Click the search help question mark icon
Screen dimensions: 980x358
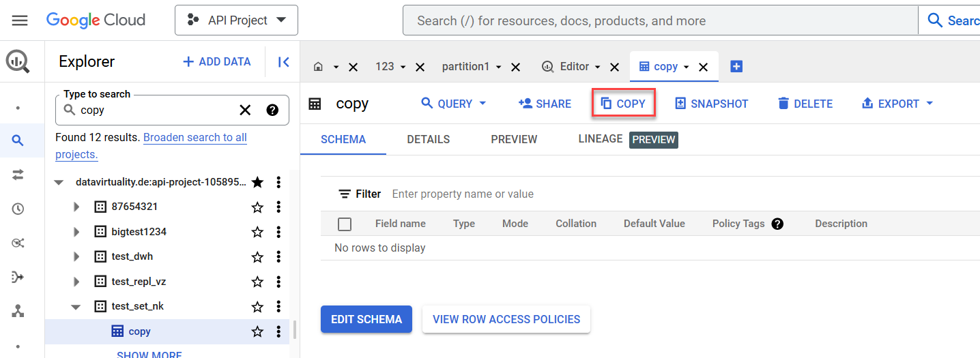[272, 110]
